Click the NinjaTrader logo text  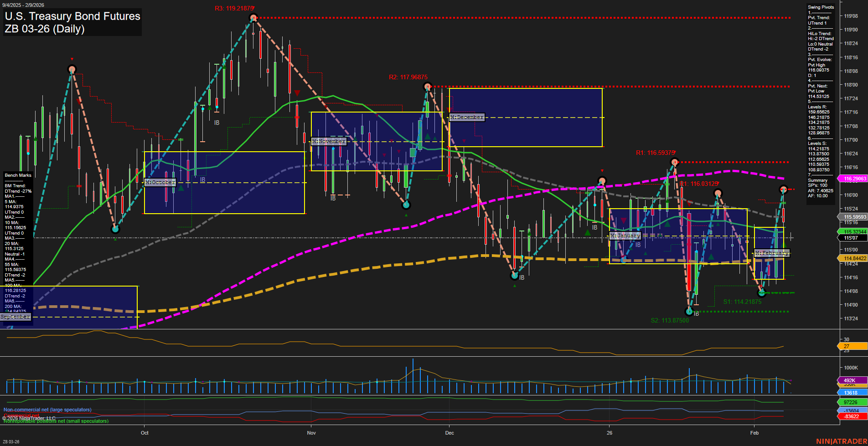point(841,441)
